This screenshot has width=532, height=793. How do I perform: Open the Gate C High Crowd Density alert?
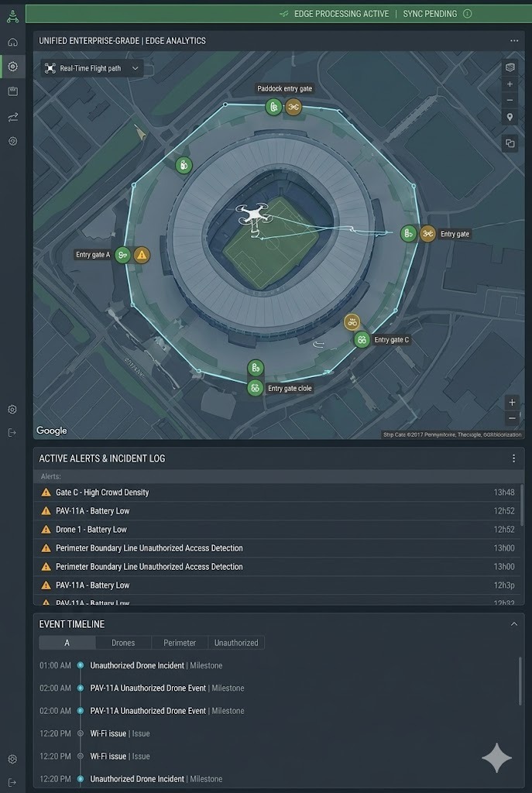[102, 493]
